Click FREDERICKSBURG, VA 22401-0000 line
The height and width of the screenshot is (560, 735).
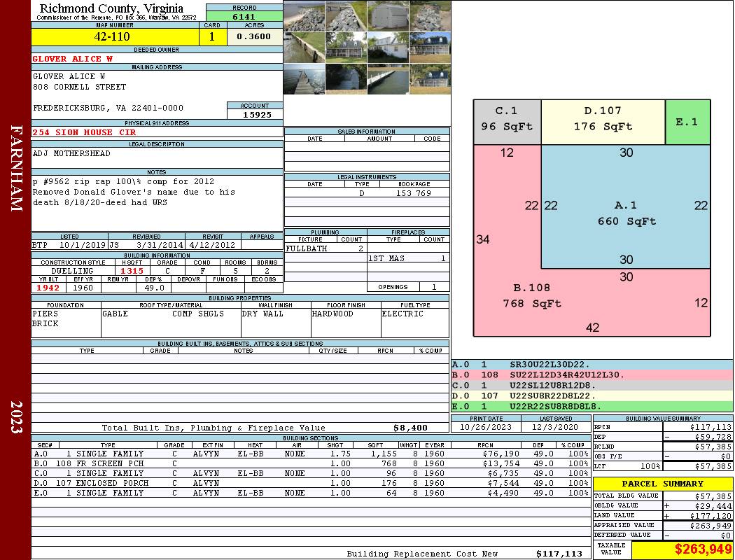tap(108, 108)
